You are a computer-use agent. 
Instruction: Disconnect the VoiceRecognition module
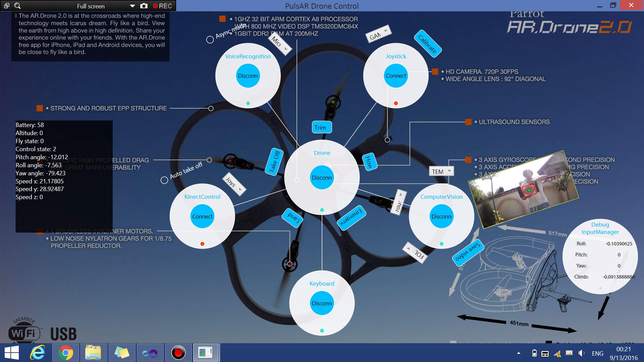[x=248, y=76]
